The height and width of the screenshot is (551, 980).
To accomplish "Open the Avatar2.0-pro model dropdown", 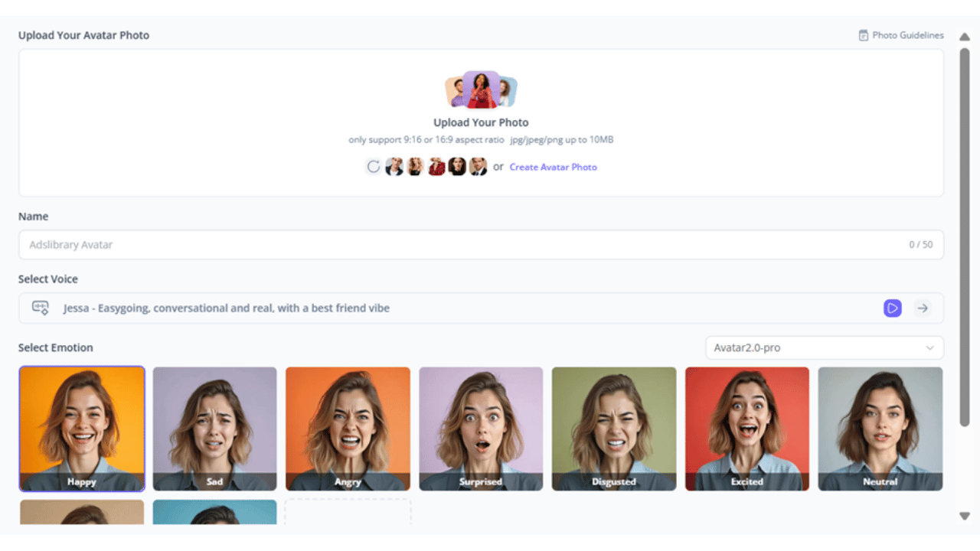I will [x=825, y=347].
